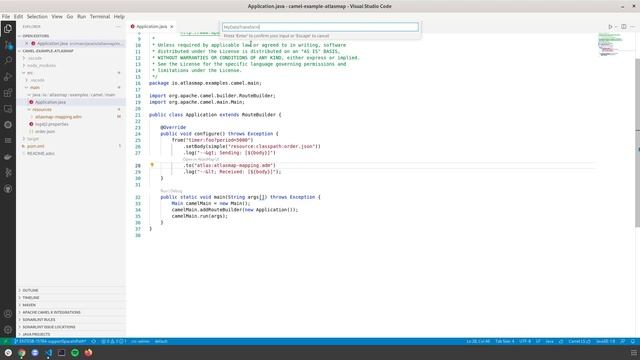
Task: Open the Manage gear in activity bar
Action: click(x=8, y=329)
